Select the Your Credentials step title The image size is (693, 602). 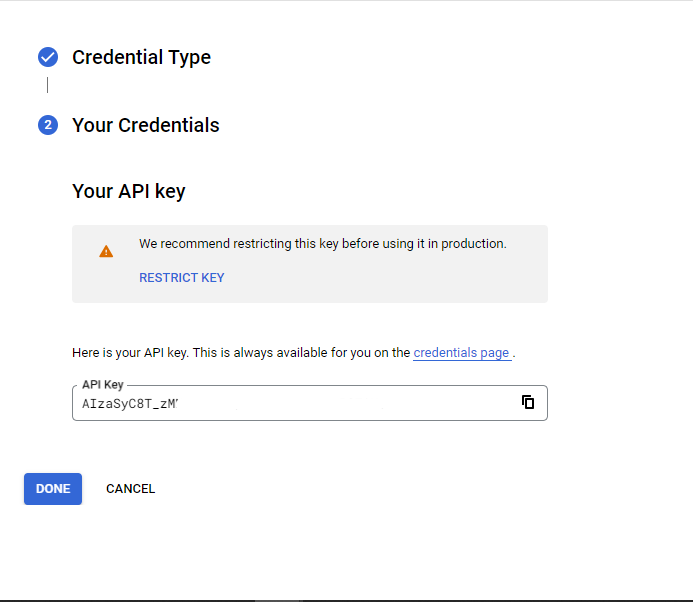click(146, 125)
